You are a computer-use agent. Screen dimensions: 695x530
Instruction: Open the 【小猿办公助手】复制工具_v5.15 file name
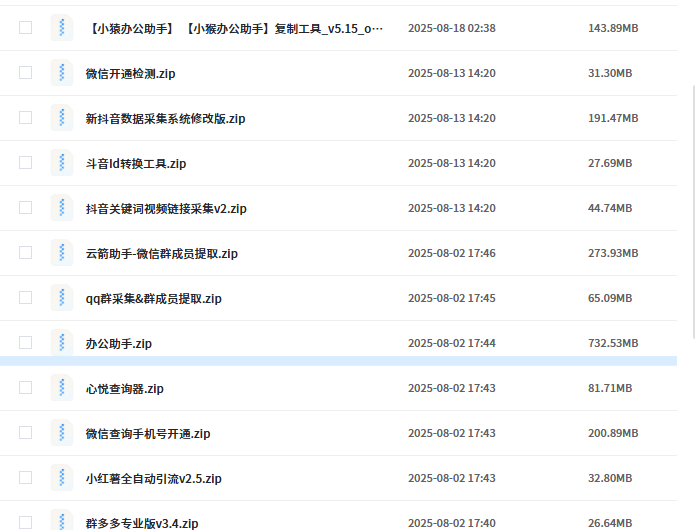pyautogui.click(x=234, y=29)
